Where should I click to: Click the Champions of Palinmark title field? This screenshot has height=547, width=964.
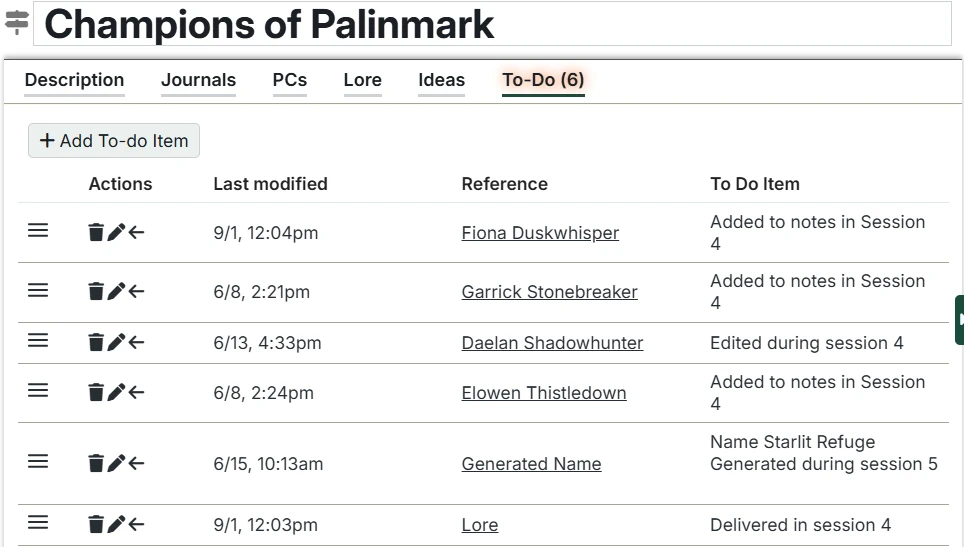(x=492, y=24)
